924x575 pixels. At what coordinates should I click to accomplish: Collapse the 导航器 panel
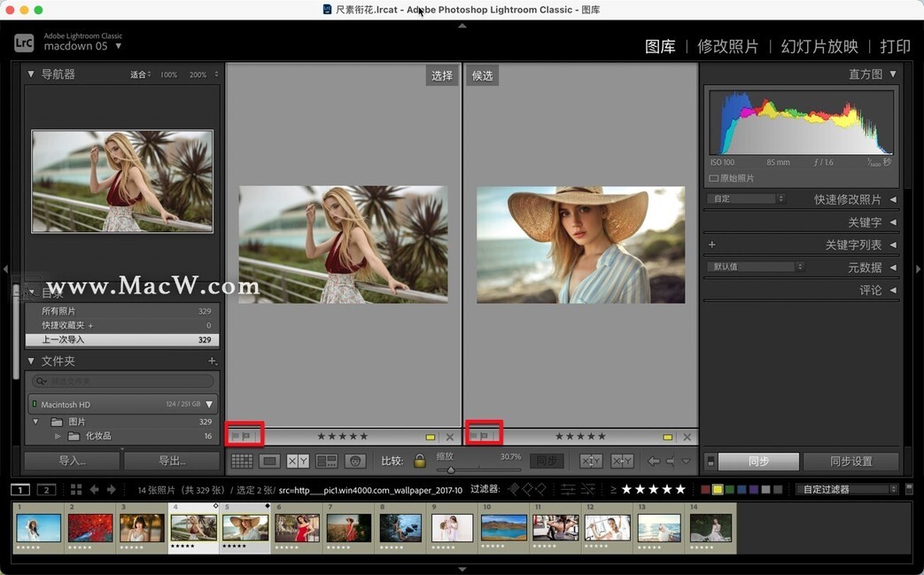pyautogui.click(x=31, y=74)
